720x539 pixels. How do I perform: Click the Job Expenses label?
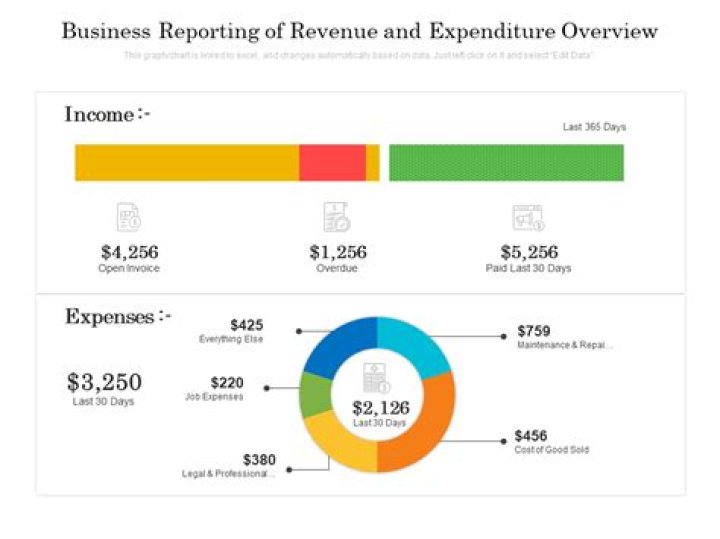[214, 397]
